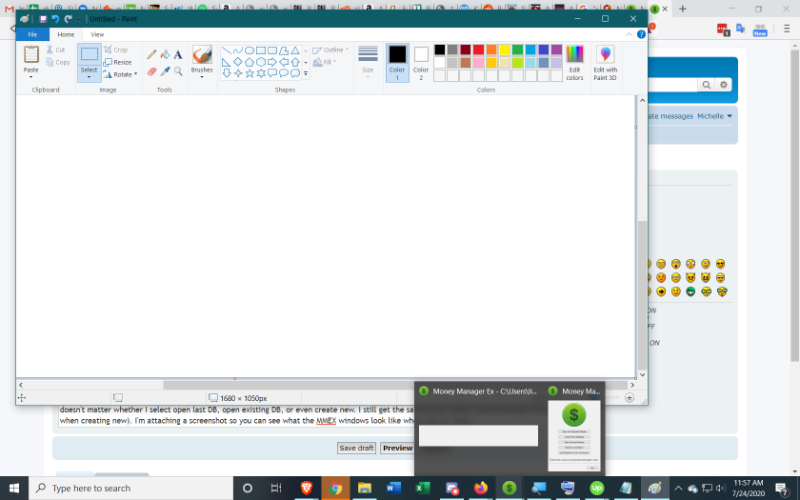
Task: Pick the Line shape
Action: (226, 51)
